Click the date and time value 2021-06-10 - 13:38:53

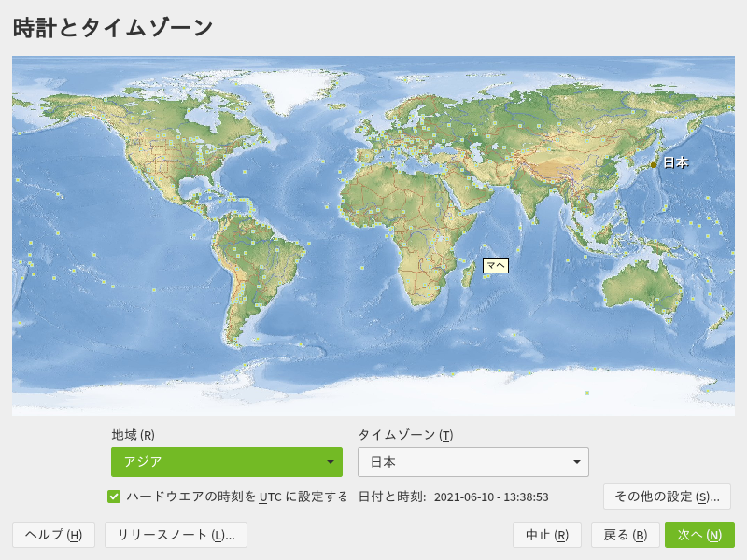pyautogui.click(x=491, y=497)
